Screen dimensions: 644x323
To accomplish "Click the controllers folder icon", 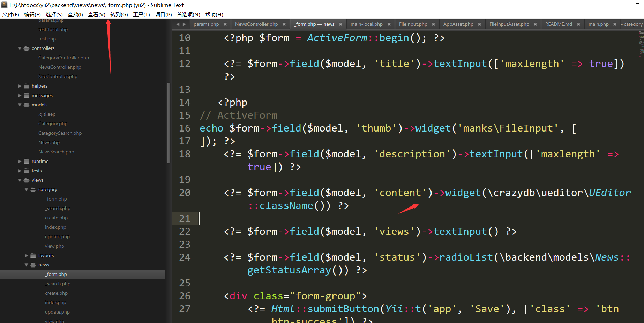I will tap(27, 48).
